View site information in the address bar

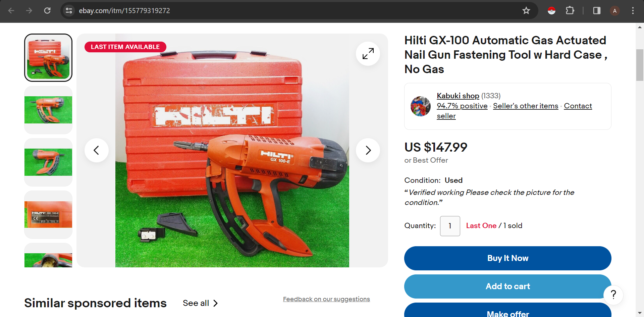69,11
